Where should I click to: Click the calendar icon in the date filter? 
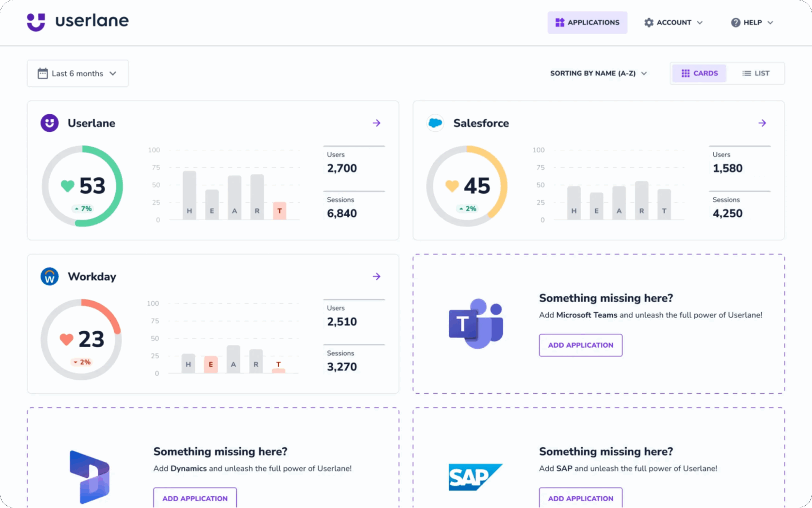(x=43, y=73)
